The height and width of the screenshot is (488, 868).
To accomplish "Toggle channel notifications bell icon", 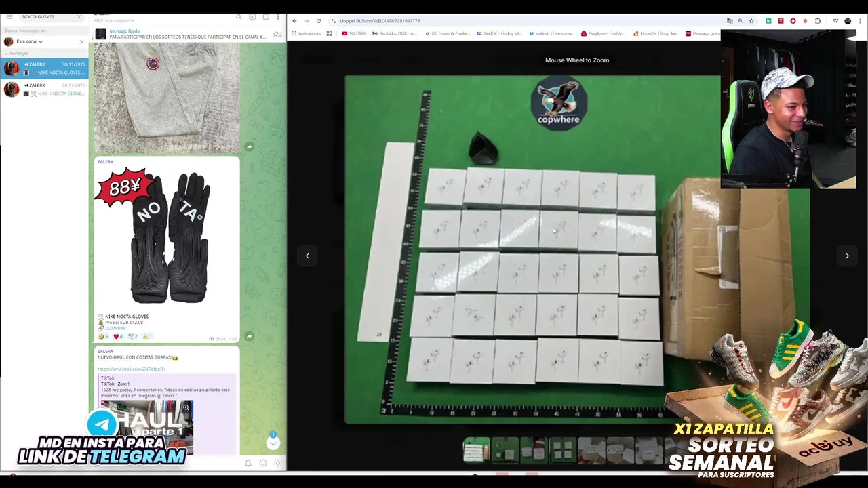I will click(x=248, y=463).
